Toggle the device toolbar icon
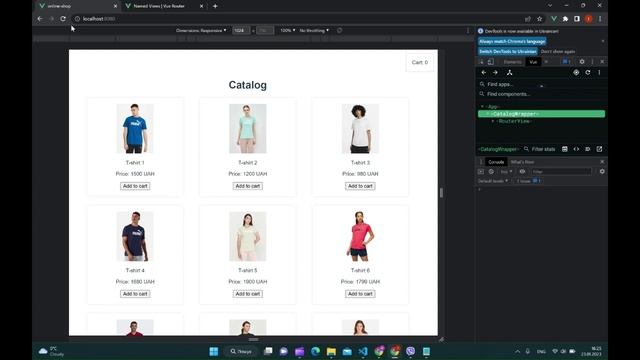Viewport: 640px width, 360px height. tap(491, 62)
